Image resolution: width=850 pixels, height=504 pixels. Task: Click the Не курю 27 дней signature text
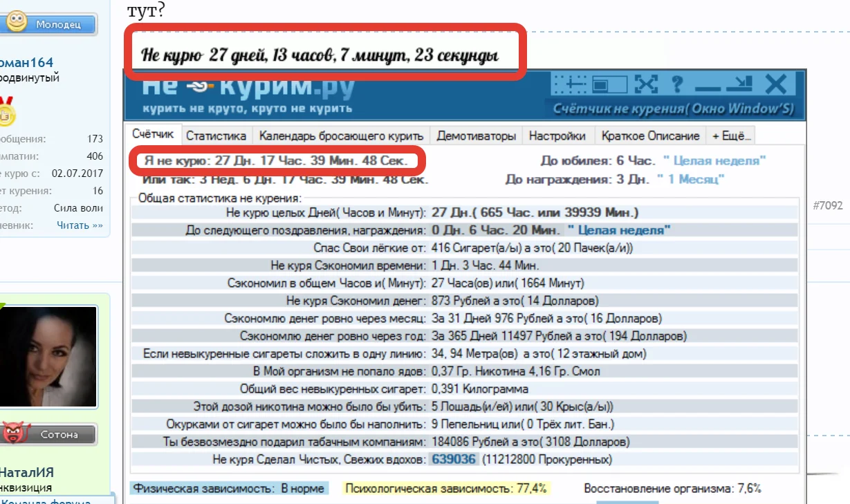320,55
